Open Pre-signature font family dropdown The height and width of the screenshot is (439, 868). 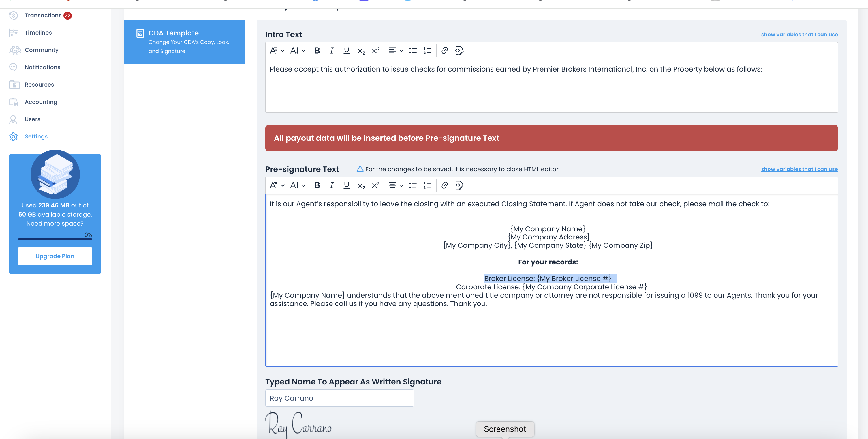[277, 185]
